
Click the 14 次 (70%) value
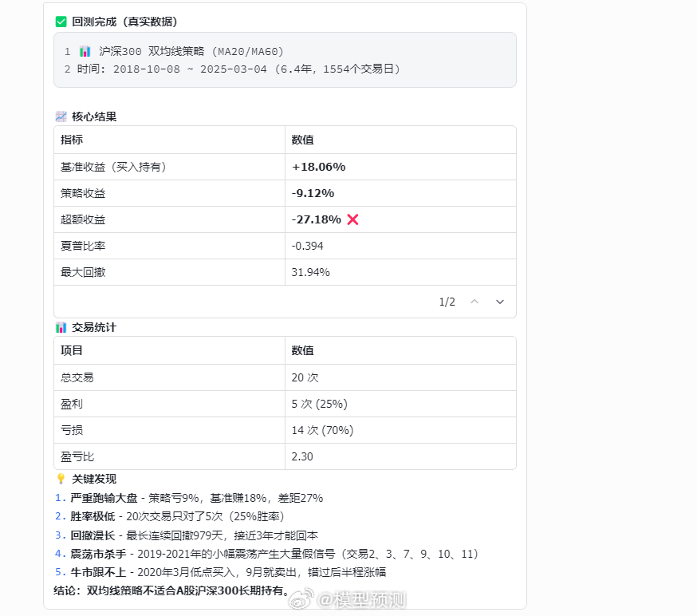pyautogui.click(x=322, y=430)
